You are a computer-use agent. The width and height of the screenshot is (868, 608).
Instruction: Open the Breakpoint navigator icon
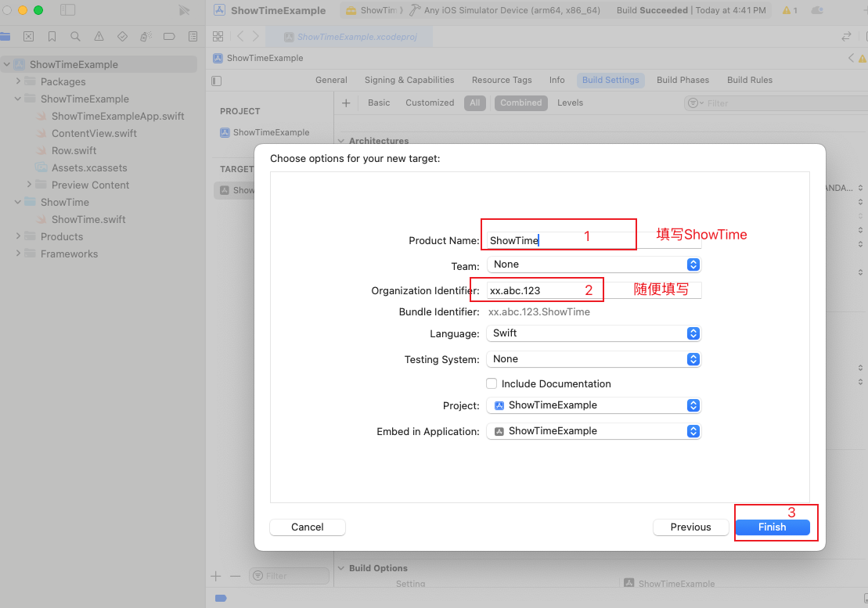coord(169,37)
